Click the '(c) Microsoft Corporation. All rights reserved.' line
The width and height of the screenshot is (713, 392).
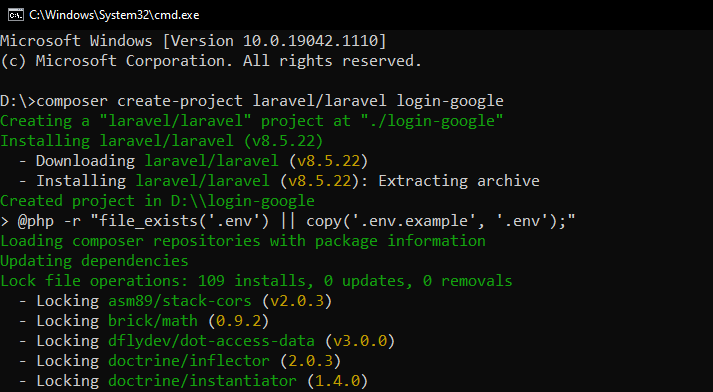tap(211, 61)
